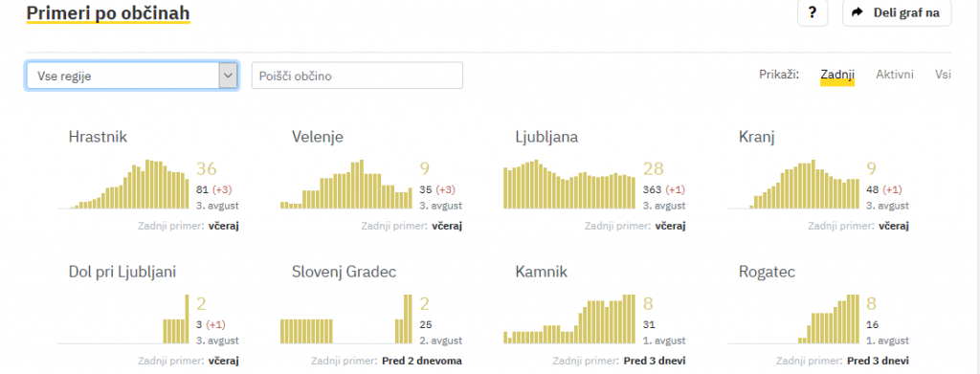The height and width of the screenshot is (374, 980).
Task: Select the Rogatec bar chart
Action: [x=793, y=319]
